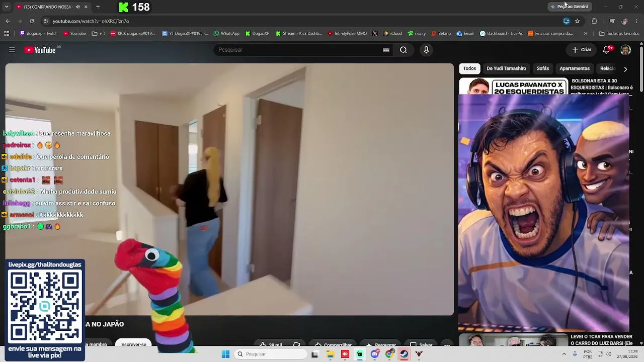Open the Chrome apps grid icon
Viewport: 644px width, 362px height.
pos(7,34)
